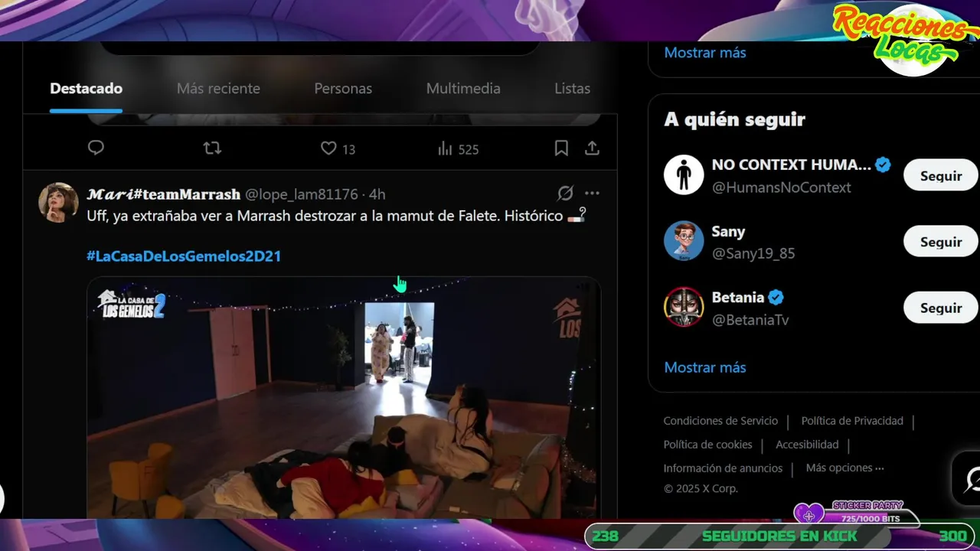
Task: Click the NO CONTEXT HUMANS verified badge
Action: pos(883,165)
